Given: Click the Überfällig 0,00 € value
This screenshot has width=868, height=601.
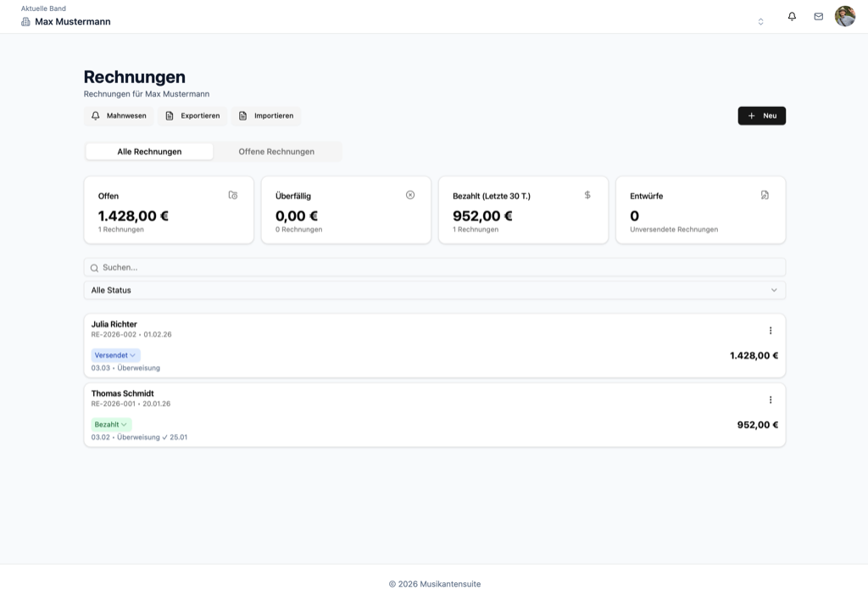Looking at the screenshot, I should click(x=297, y=216).
